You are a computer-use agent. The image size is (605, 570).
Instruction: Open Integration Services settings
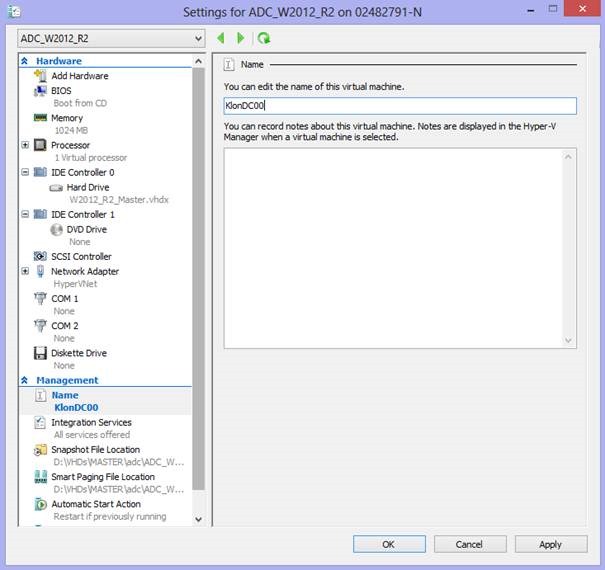(x=91, y=423)
